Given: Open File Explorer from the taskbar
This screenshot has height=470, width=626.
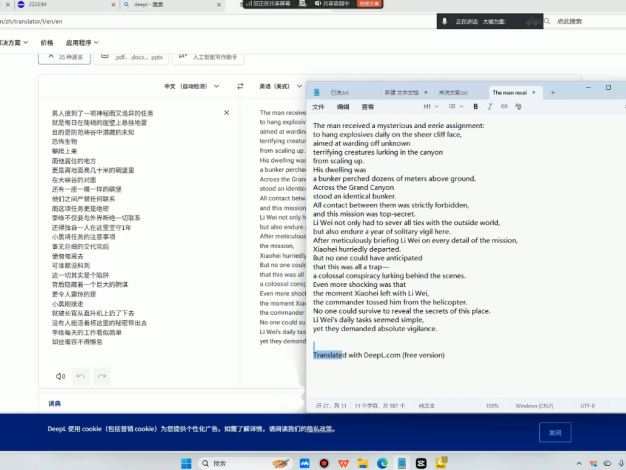Looking at the screenshot, I should pos(363,463).
